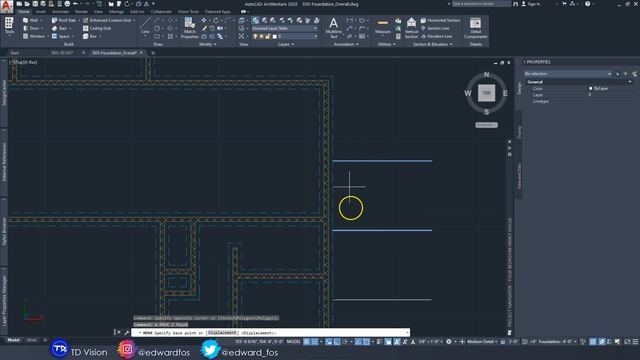
Task: Click Match Properties tool
Action: pyautogui.click(x=189, y=28)
